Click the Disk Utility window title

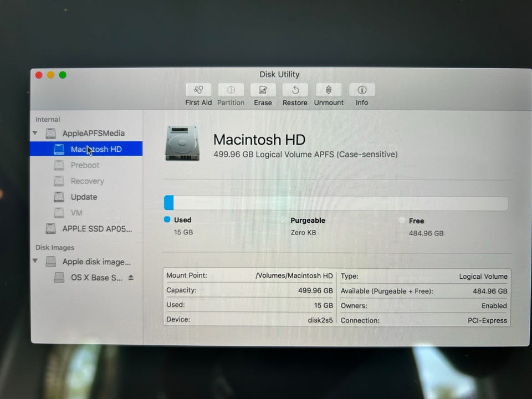[x=279, y=74]
